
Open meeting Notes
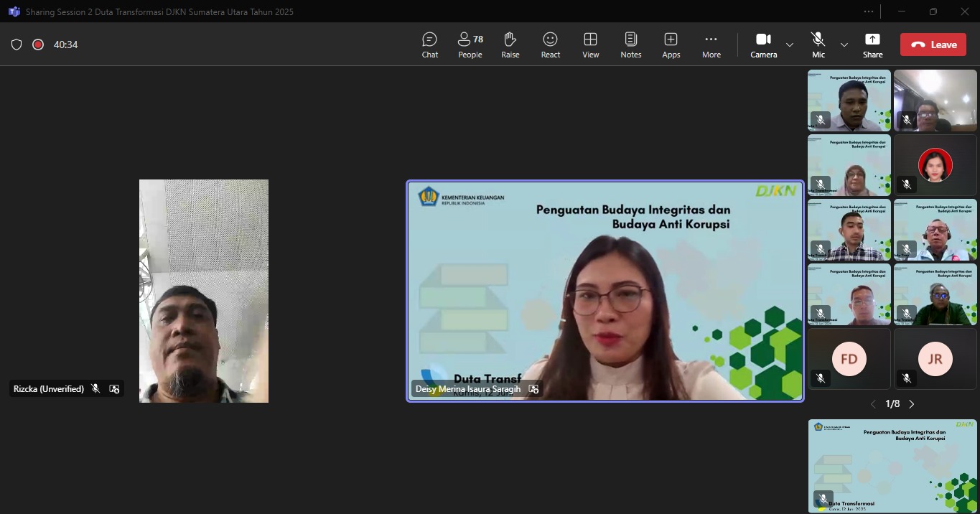coord(631,45)
